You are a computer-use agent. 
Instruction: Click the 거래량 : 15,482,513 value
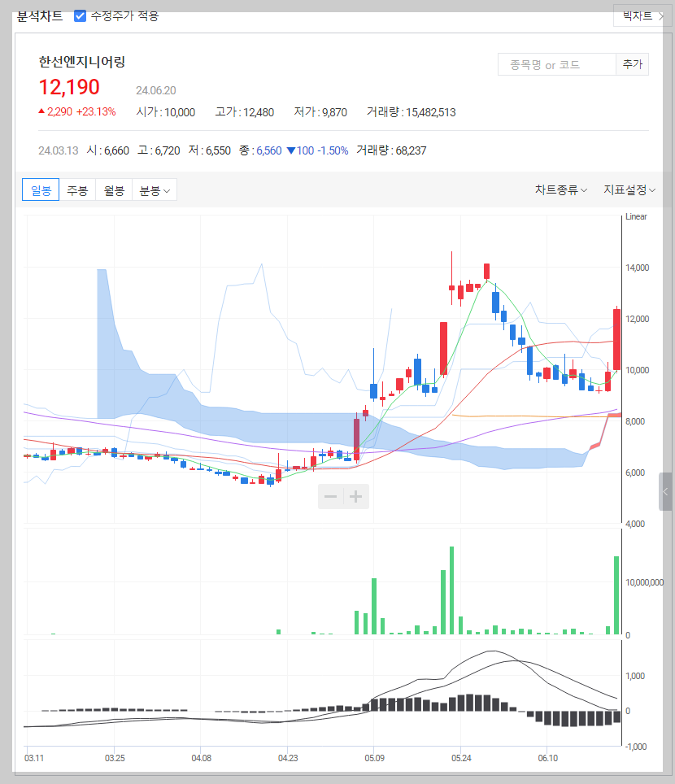point(411,112)
